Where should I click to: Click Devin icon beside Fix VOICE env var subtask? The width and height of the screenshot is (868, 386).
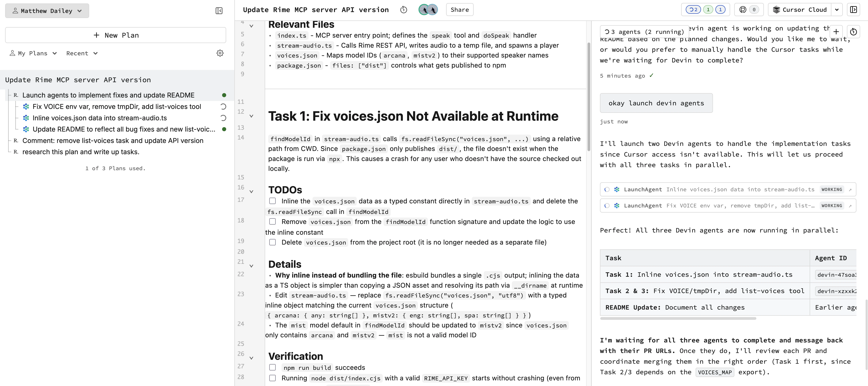pos(26,106)
